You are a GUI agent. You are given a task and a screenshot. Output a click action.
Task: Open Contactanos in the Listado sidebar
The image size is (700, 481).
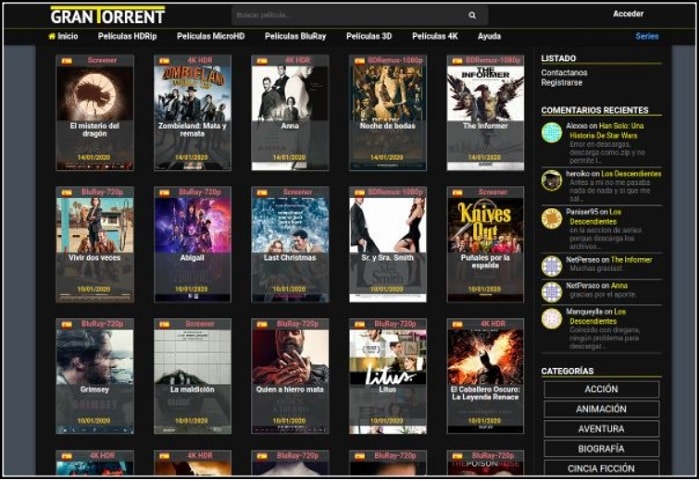tap(564, 72)
